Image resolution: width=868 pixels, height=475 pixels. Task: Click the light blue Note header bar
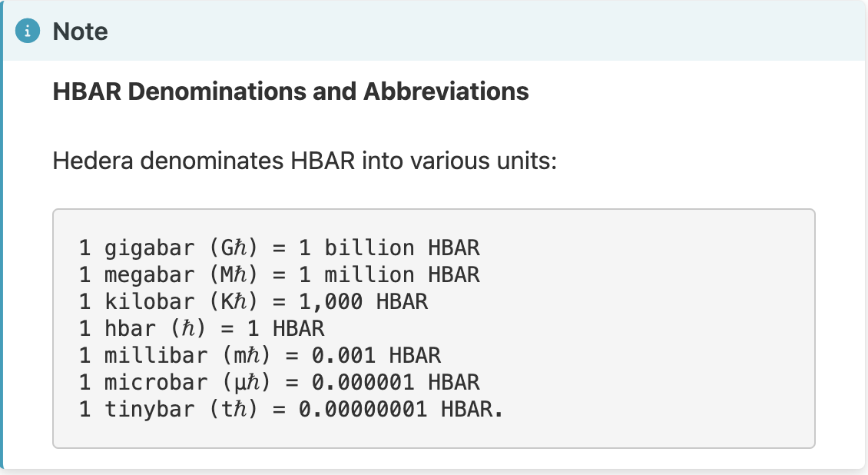(434, 31)
